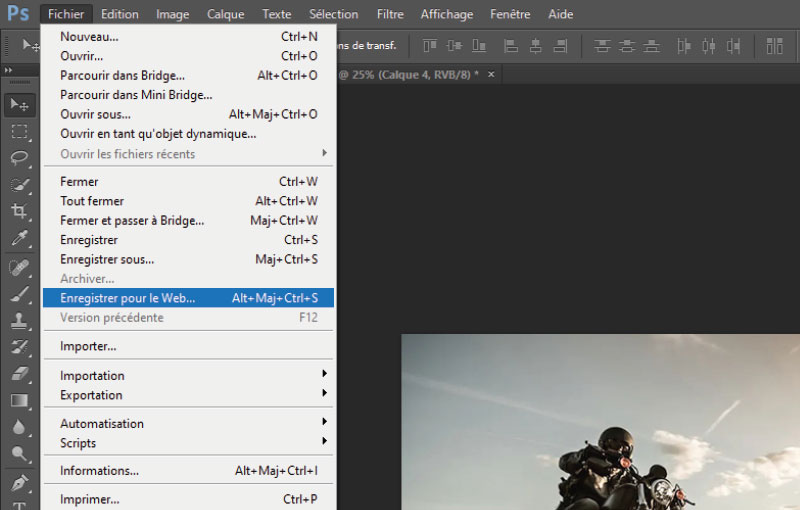
Task: Choose the Crop tool
Action: tap(19, 211)
